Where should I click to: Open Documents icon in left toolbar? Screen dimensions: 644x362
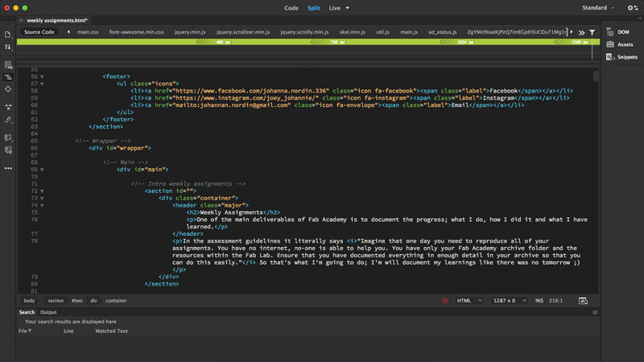click(8, 35)
